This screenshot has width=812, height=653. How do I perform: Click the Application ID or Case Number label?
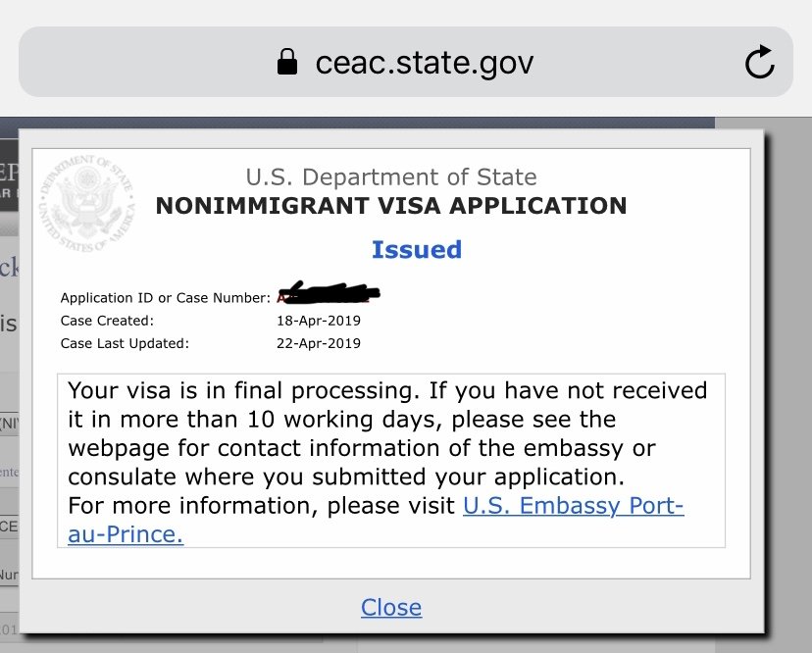[x=165, y=298]
